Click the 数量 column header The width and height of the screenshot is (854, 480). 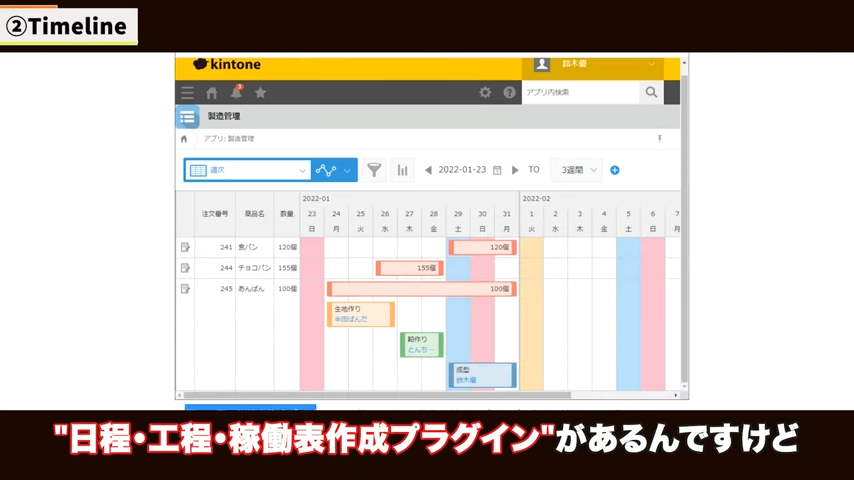(x=287, y=214)
